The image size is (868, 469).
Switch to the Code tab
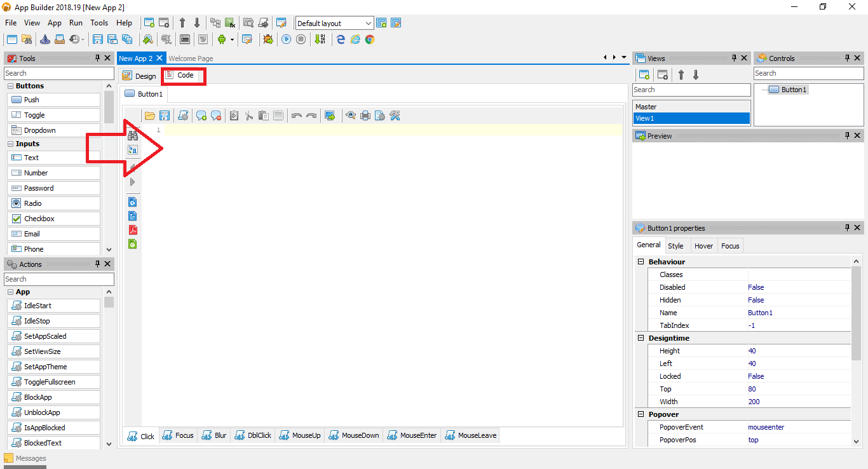(x=183, y=75)
